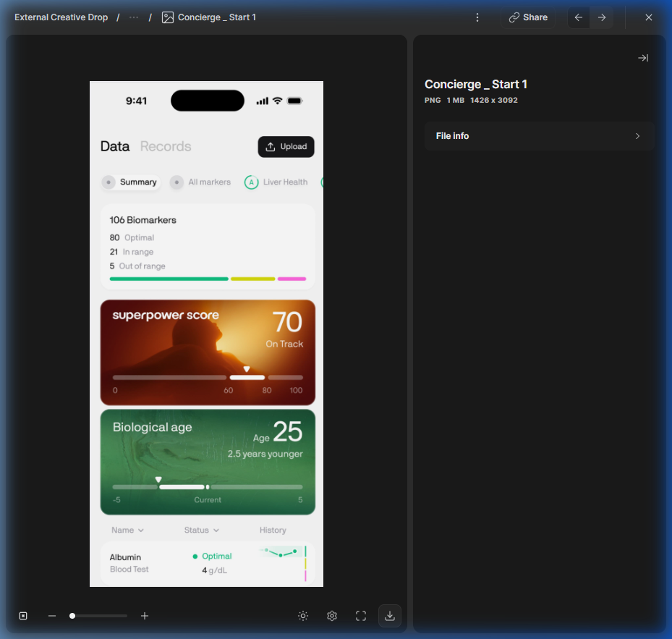
Task: Click the zoom slider handle
Action: [72, 616]
